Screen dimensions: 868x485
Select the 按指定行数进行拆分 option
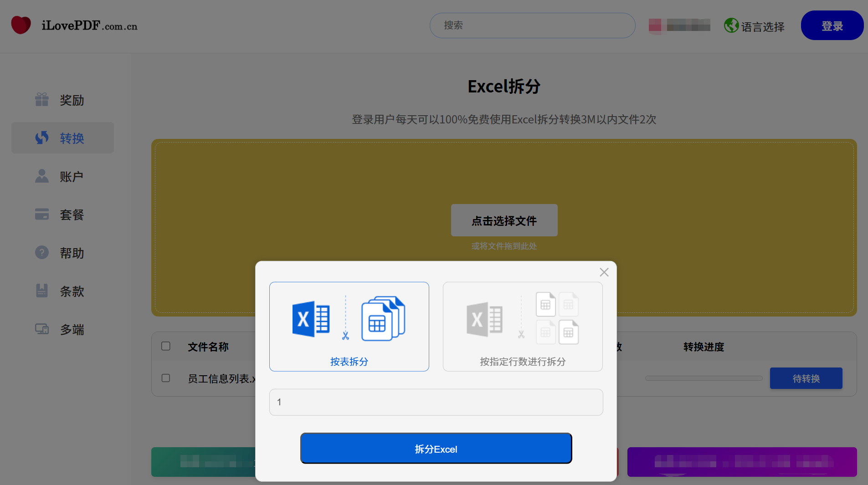[x=522, y=326]
